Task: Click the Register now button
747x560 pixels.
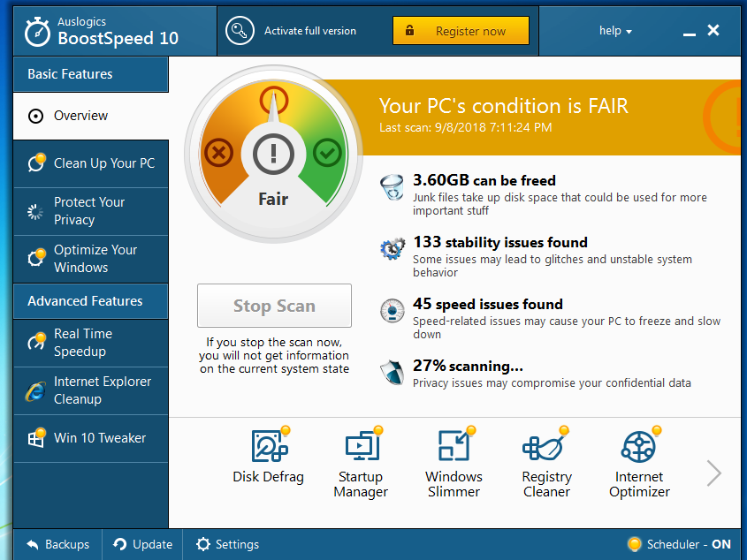Action: pyautogui.click(x=461, y=31)
